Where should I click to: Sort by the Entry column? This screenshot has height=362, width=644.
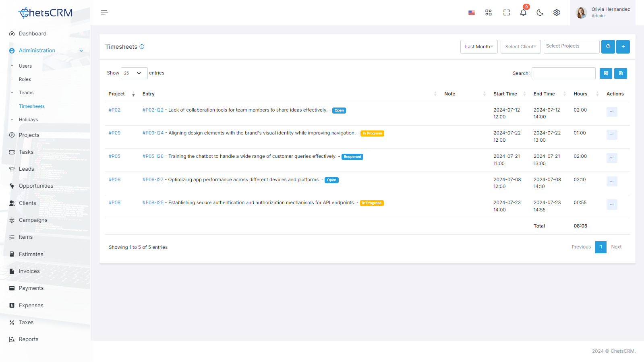tap(289, 94)
